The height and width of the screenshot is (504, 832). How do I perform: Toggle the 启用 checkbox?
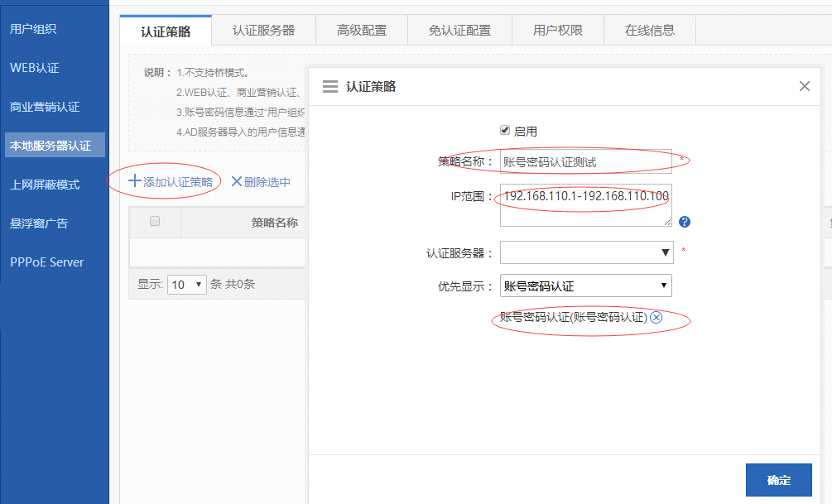tap(505, 131)
